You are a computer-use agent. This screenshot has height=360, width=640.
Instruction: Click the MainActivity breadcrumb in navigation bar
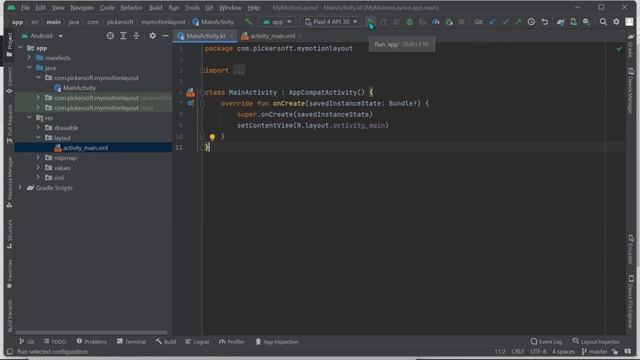coord(213,22)
